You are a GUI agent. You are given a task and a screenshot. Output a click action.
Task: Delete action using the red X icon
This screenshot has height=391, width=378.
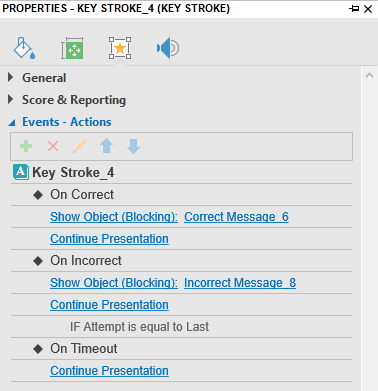[53, 146]
